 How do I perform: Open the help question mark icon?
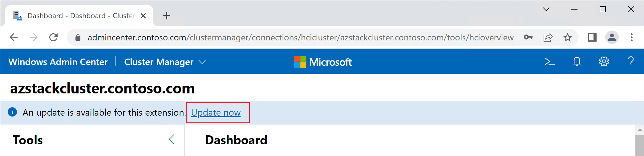[631, 62]
